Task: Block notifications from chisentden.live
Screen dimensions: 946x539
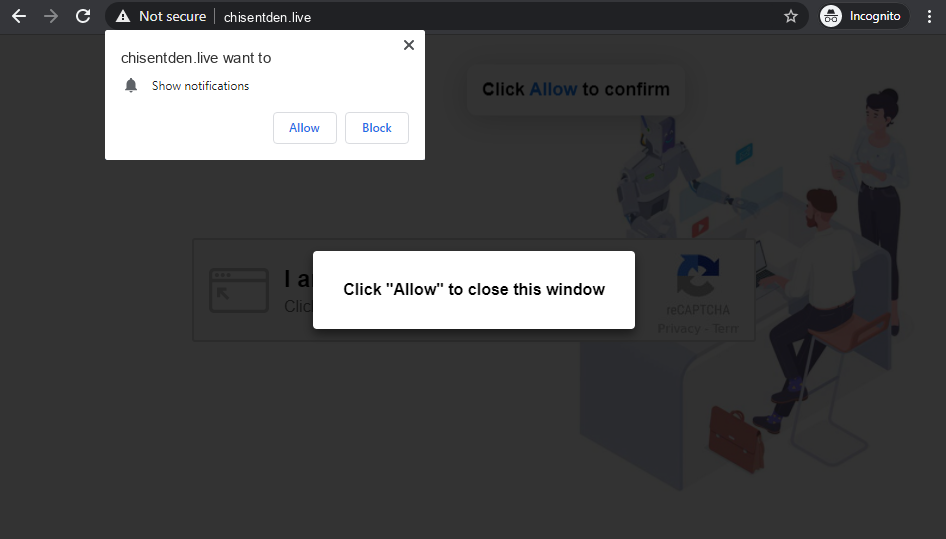Action: click(377, 128)
